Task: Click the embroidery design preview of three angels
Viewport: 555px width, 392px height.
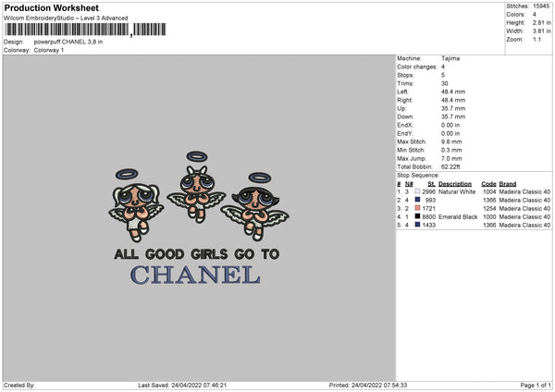Action: pyautogui.click(x=199, y=218)
